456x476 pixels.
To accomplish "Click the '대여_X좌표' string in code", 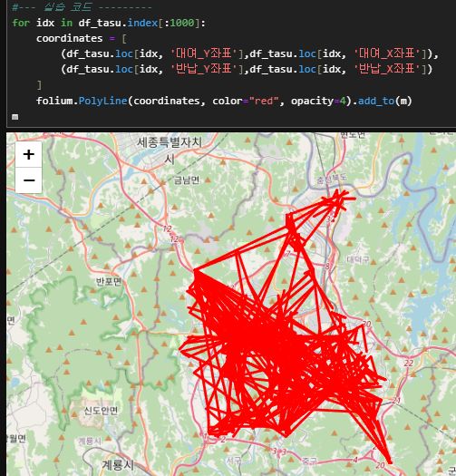I will (x=387, y=53).
